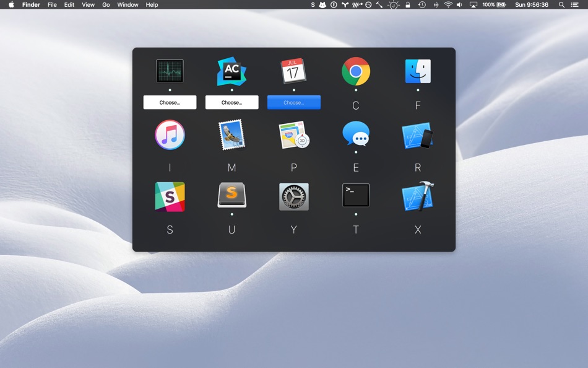Click the S shortcut letter under Slack

tap(170, 229)
